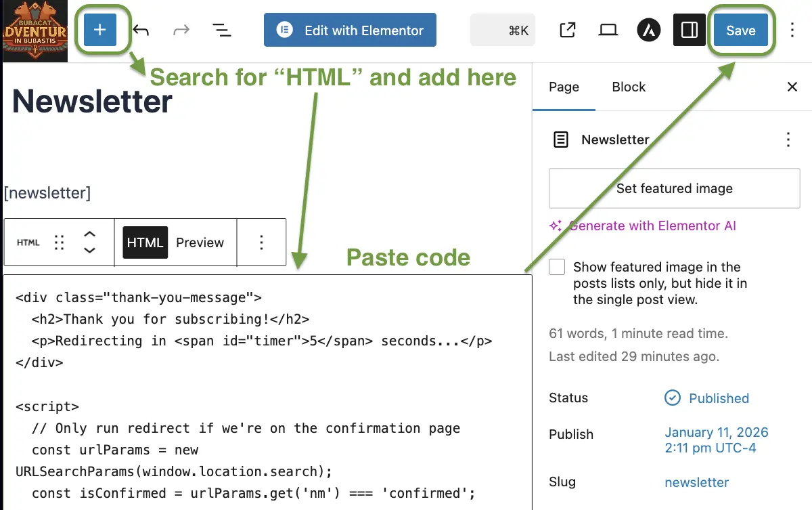Click the Astra theme icon

pyautogui.click(x=648, y=30)
